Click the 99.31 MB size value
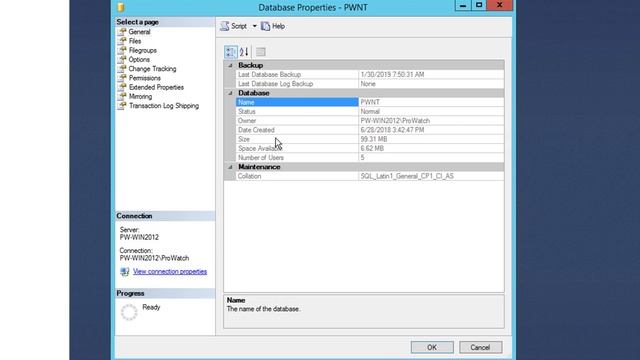Image resolution: width=640 pixels, height=360 pixels. pyautogui.click(x=373, y=139)
